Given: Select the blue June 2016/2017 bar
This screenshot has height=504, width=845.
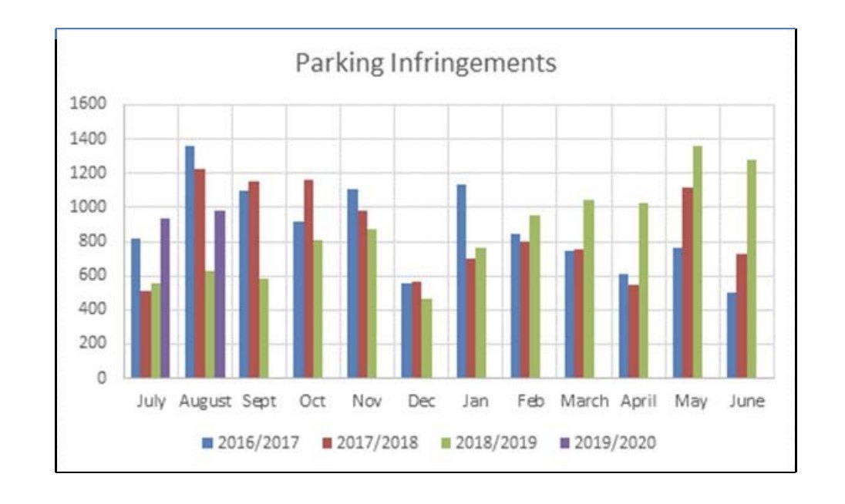Looking at the screenshot, I should click(x=732, y=335).
